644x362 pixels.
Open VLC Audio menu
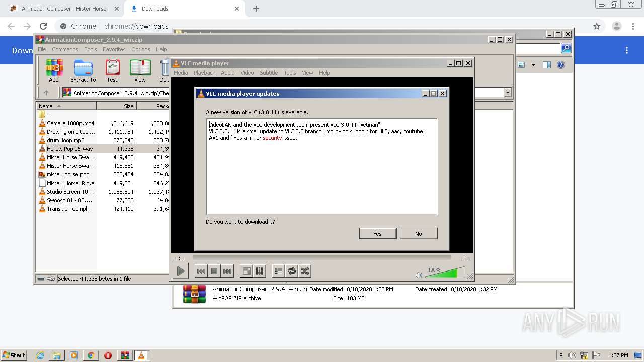228,73
